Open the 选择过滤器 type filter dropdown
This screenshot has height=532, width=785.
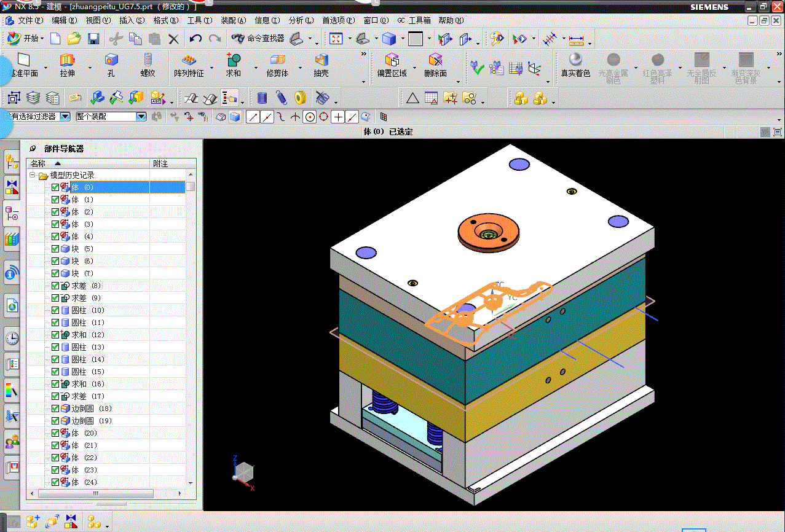click(x=65, y=116)
